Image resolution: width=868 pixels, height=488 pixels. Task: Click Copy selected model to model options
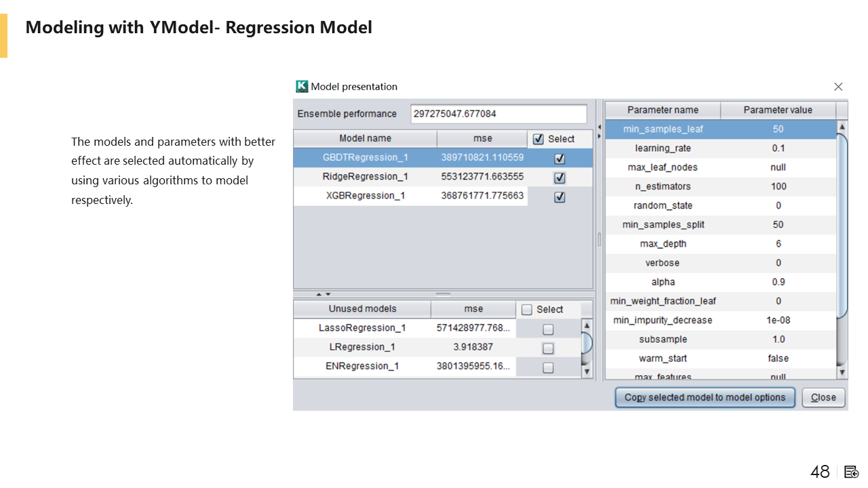point(705,397)
